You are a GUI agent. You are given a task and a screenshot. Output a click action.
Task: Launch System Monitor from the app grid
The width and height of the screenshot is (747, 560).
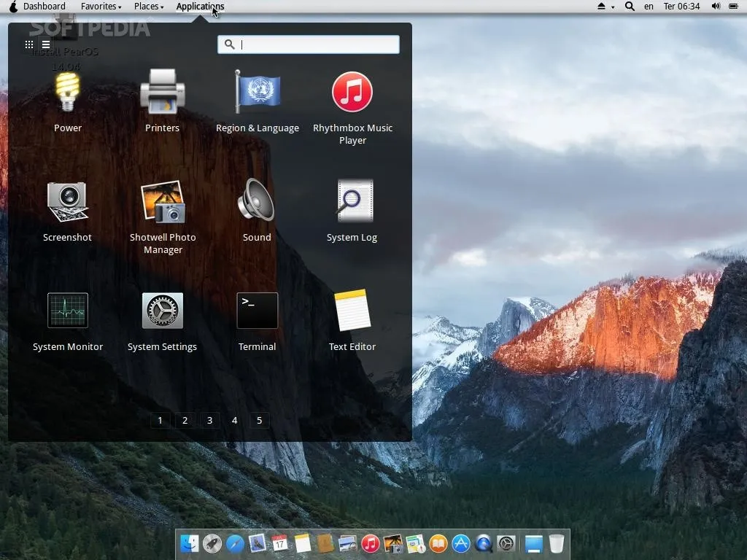point(68,311)
